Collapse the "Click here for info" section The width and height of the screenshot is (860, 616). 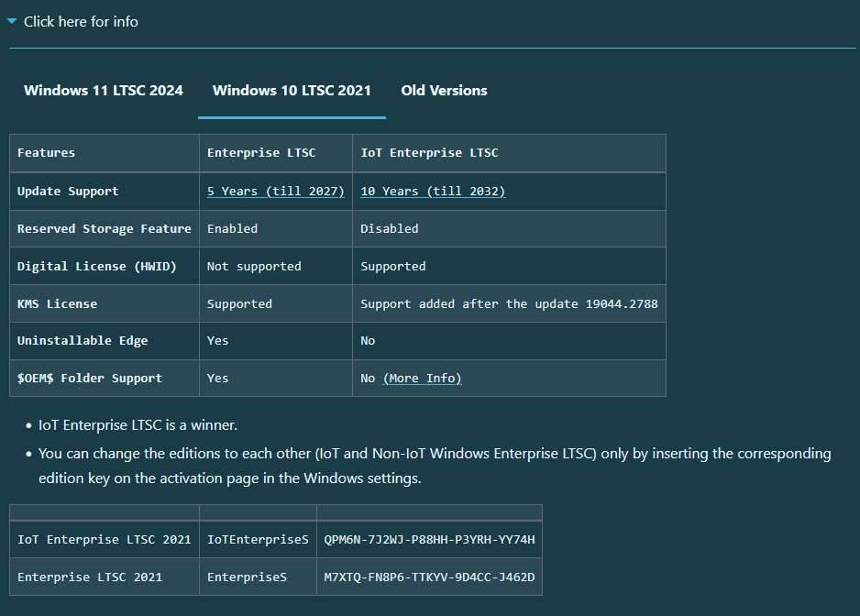pyautogui.click(x=73, y=22)
